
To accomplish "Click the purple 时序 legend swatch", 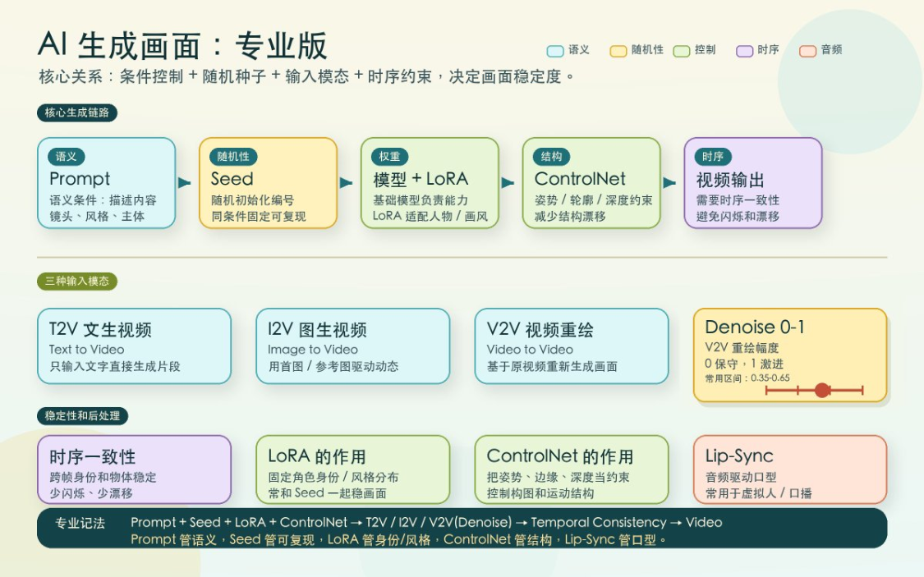I will click(x=745, y=51).
